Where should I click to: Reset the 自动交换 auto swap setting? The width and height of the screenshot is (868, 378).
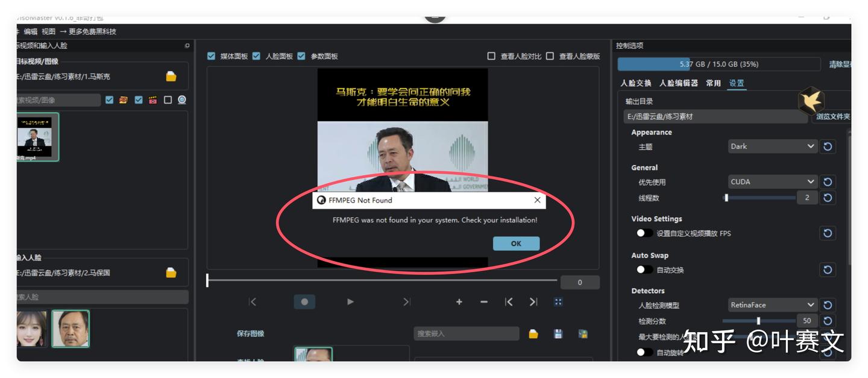828,270
